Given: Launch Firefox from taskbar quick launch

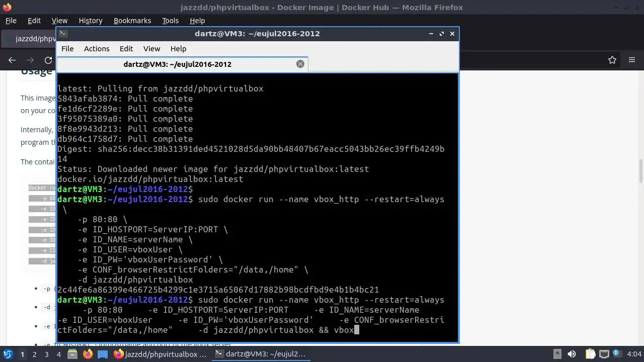Looking at the screenshot, I should coord(88,354).
